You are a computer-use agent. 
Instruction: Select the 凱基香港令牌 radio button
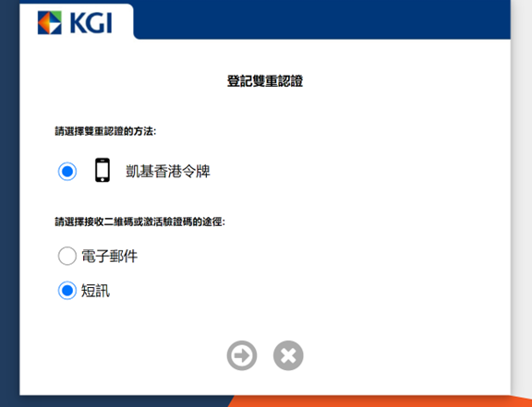(x=67, y=172)
